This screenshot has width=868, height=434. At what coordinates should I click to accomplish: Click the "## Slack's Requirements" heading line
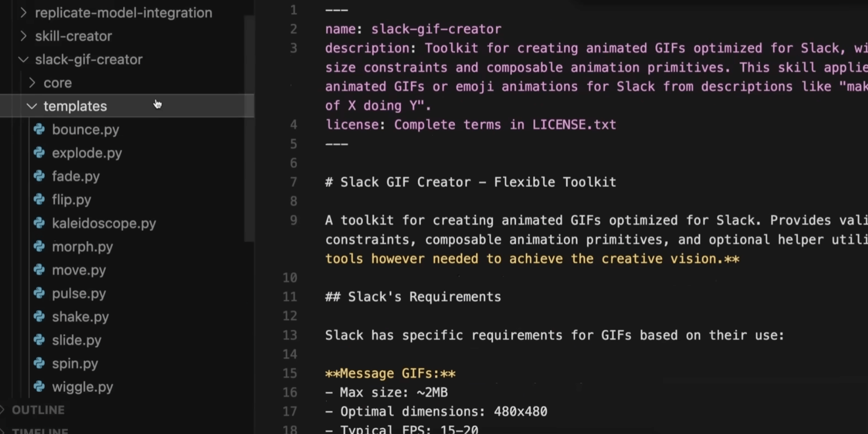coord(413,296)
